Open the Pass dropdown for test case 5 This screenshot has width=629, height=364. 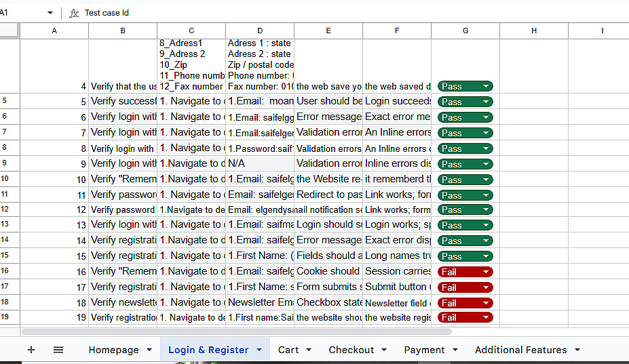tap(486, 102)
